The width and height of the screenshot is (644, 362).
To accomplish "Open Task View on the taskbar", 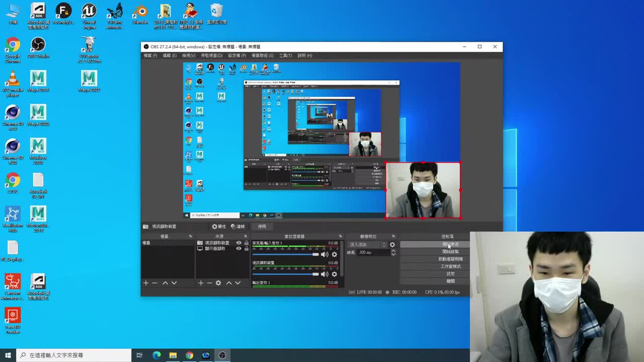I will point(139,355).
